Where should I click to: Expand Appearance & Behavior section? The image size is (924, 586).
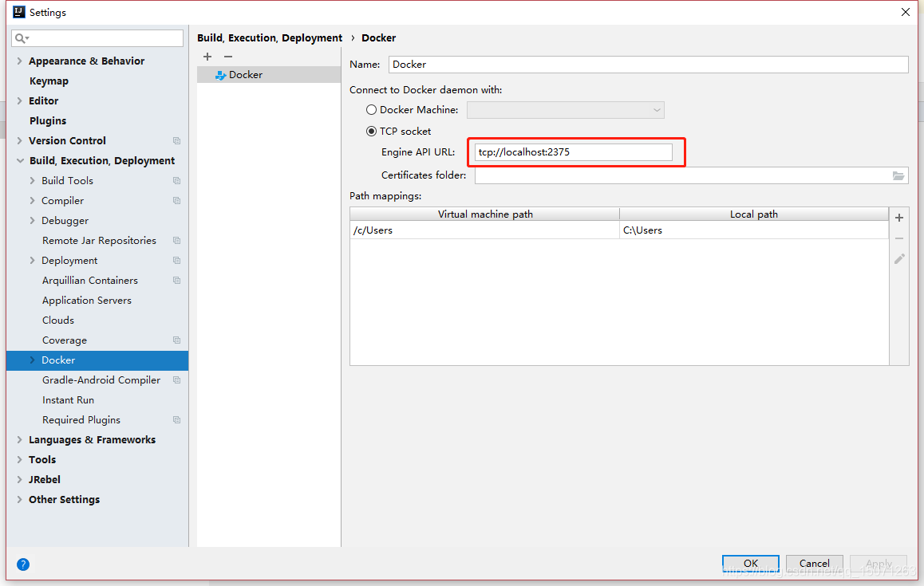click(19, 61)
